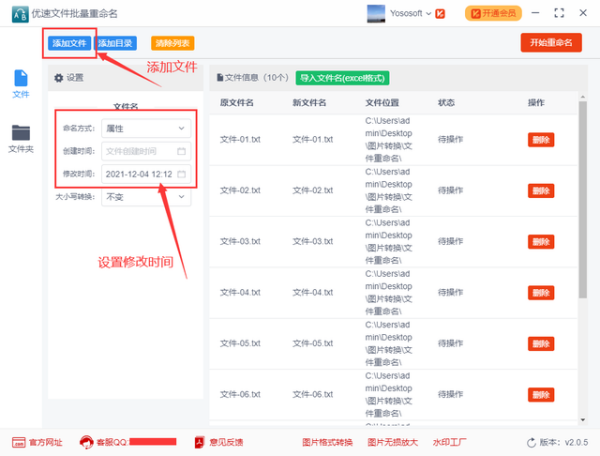Click the 添加文件 button
This screenshot has height=456, width=600.
click(x=69, y=43)
